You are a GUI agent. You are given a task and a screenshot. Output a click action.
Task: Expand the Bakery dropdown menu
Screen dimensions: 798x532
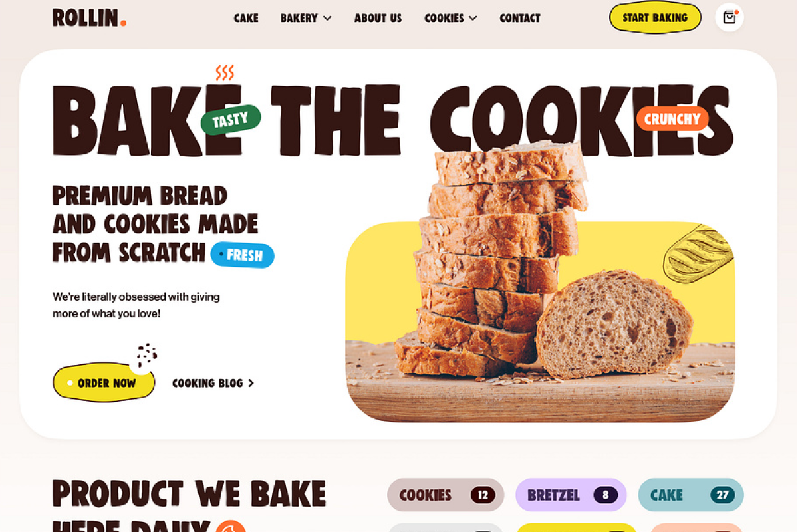306,18
